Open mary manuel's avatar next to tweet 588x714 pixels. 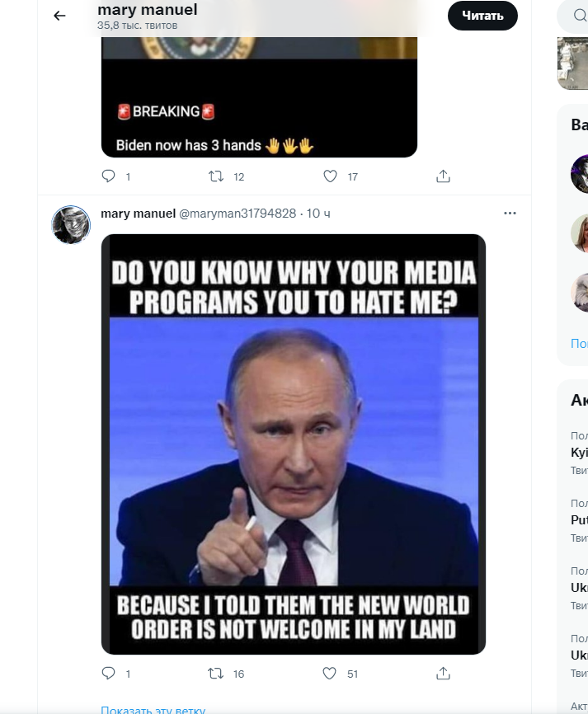point(72,225)
